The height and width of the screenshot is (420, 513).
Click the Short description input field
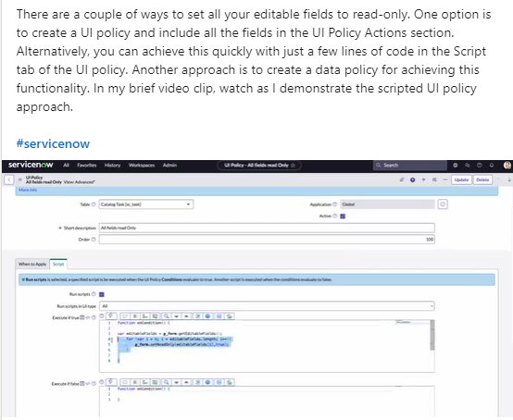point(267,228)
